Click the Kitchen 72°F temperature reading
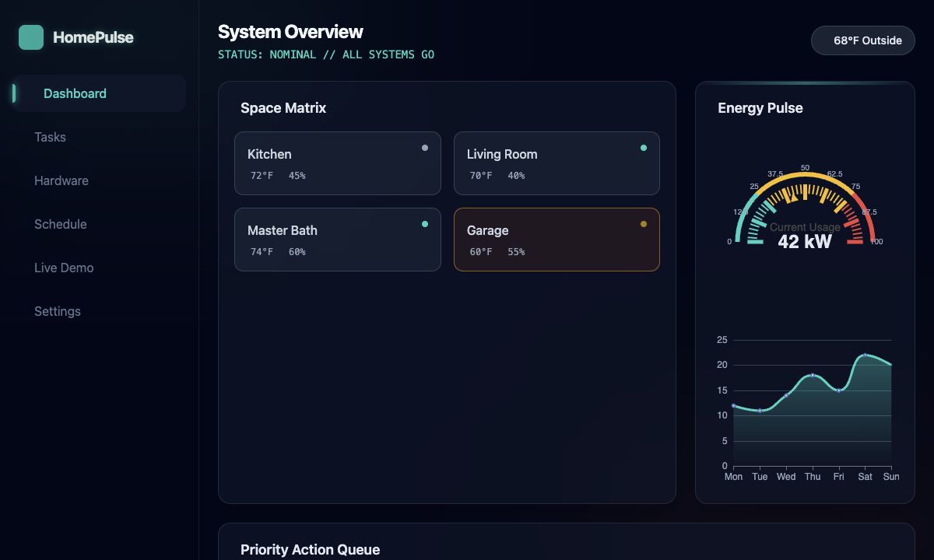This screenshot has height=560, width=934. coord(262,176)
